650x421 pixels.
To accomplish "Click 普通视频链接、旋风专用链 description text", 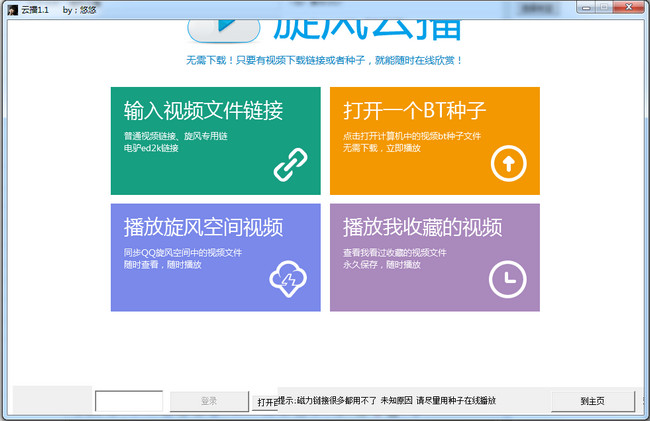I will coord(175,136).
